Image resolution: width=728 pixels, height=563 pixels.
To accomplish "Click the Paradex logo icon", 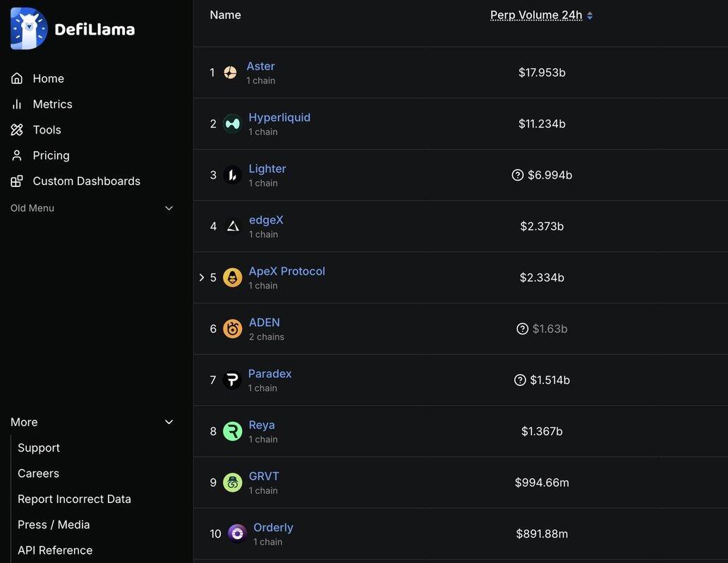I will [x=231, y=380].
